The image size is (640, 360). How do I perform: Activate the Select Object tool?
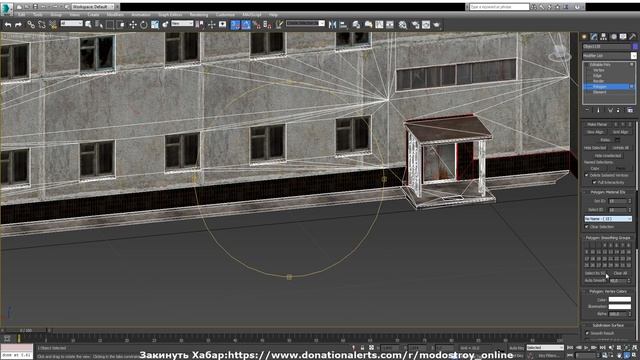[x=88, y=25]
